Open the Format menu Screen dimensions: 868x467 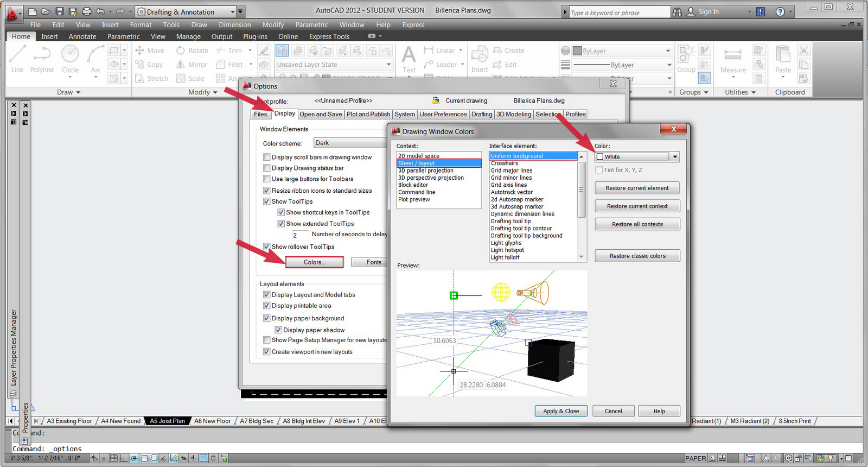(x=141, y=24)
